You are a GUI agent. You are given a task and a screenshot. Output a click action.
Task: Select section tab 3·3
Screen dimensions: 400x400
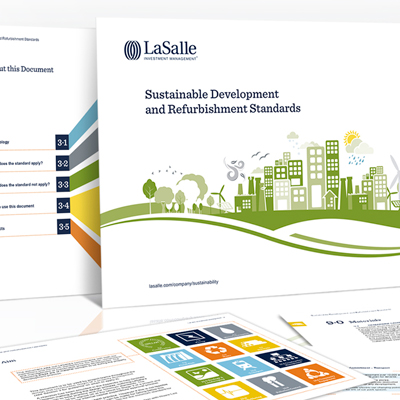click(x=63, y=184)
